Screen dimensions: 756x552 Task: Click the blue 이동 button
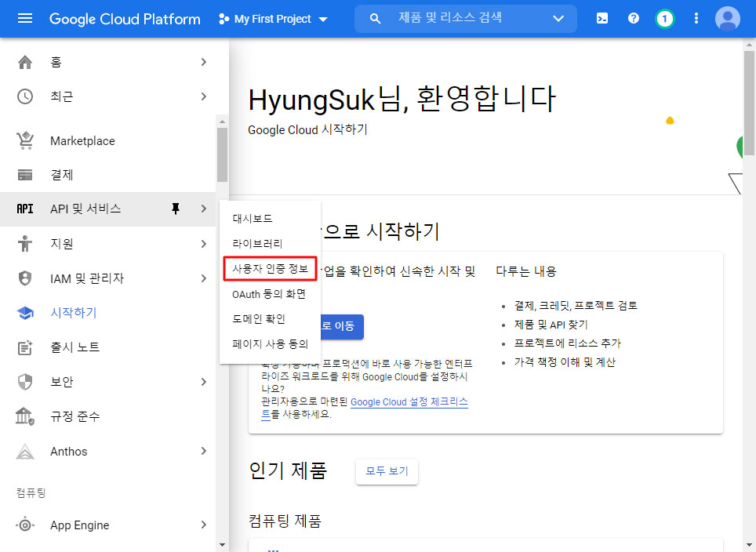click(x=341, y=326)
